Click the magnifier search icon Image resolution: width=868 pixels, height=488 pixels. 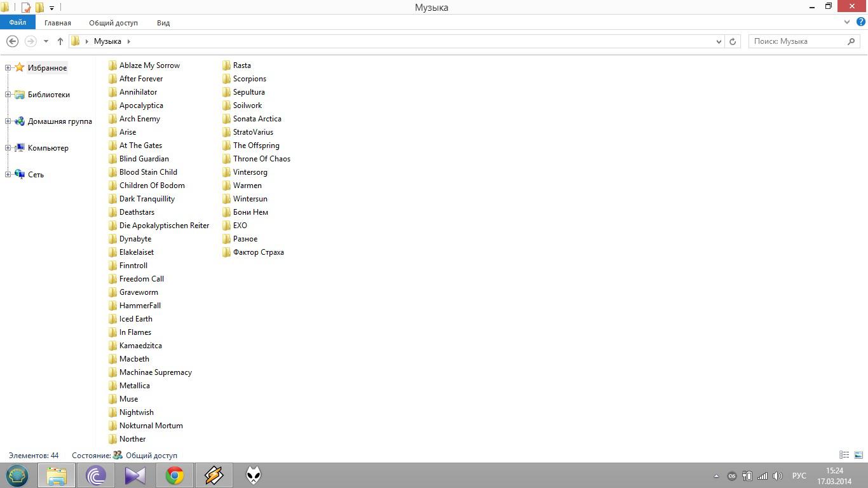[x=851, y=41]
